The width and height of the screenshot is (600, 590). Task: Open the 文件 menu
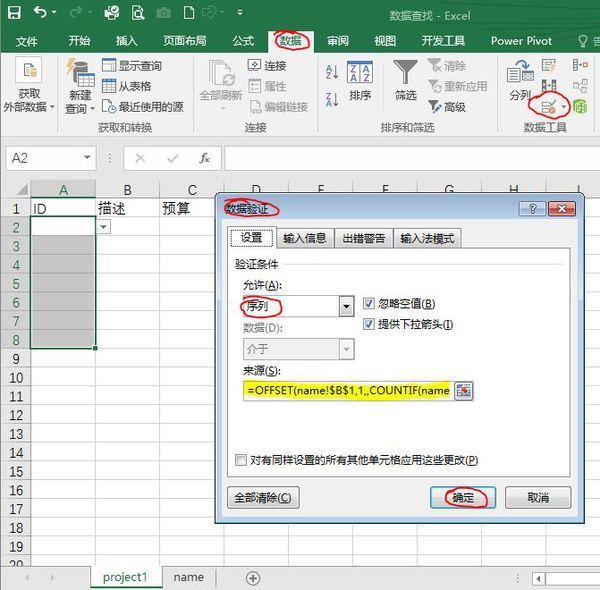pyautogui.click(x=27, y=41)
